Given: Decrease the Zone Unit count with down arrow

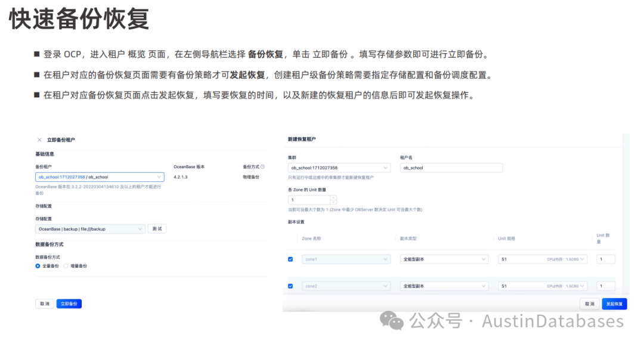Looking at the screenshot, I should [333, 203].
